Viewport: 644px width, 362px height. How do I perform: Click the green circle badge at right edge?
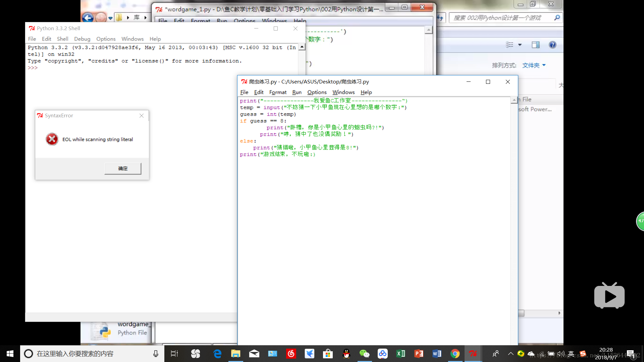coord(640,221)
